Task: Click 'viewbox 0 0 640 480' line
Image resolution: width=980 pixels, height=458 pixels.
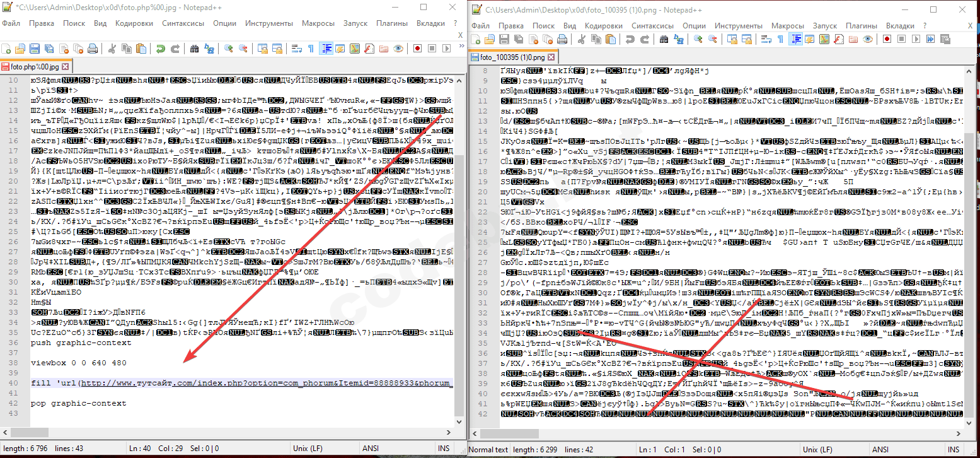Action: pos(79,363)
